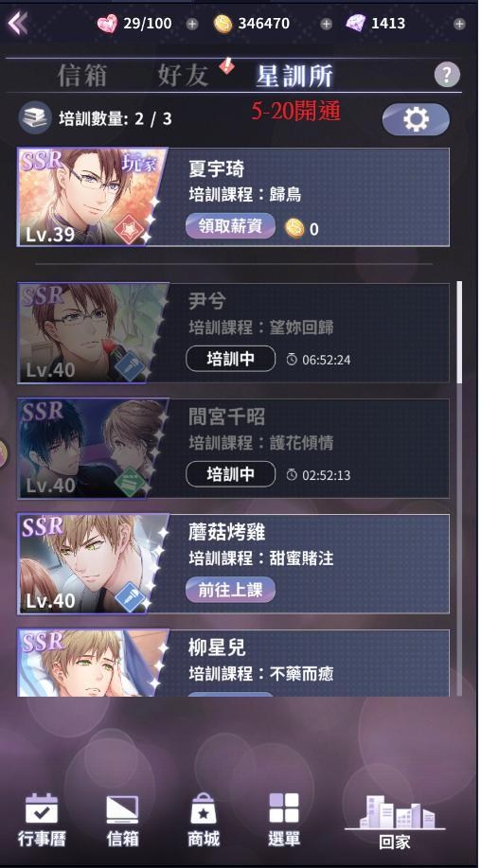The width and height of the screenshot is (481, 868).
Task: Open the gear settings button
Action: point(416,119)
